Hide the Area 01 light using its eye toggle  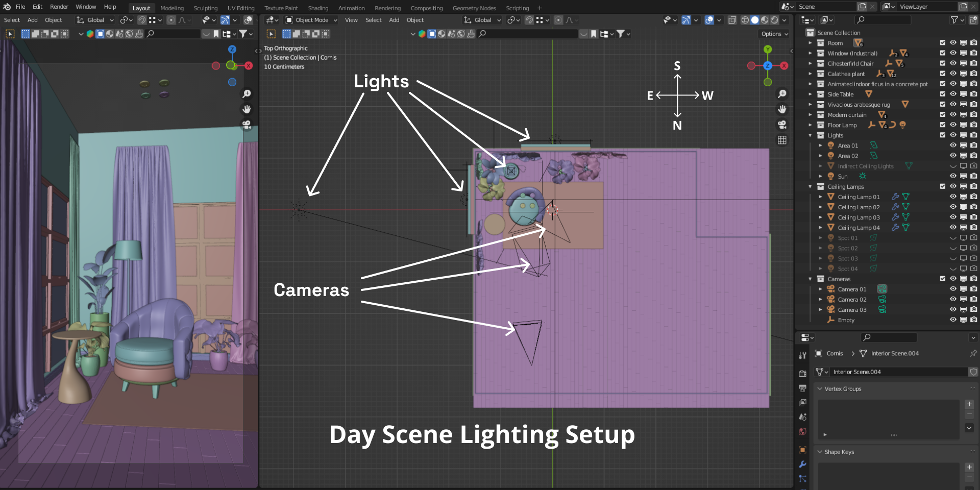(953, 145)
